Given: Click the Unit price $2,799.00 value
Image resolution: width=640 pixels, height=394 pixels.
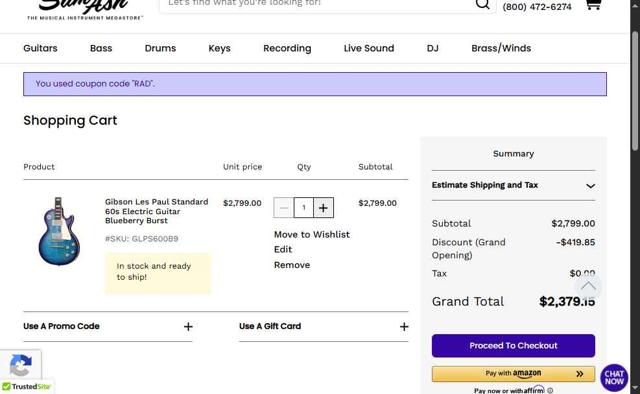Looking at the screenshot, I should click(242, 203).
